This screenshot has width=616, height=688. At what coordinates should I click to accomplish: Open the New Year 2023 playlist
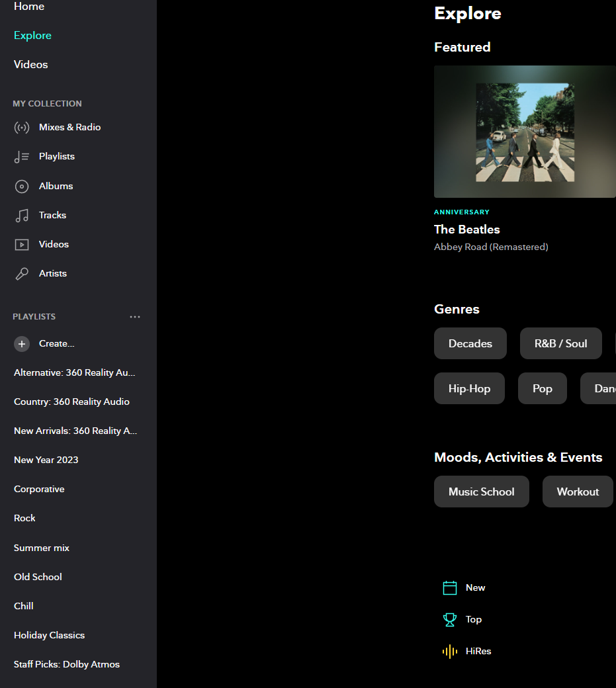point(46,460)
